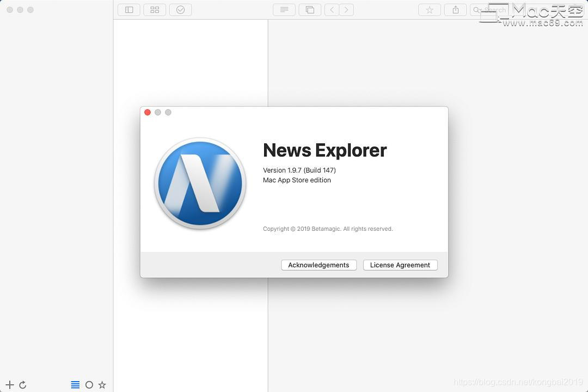
Task: Show unread articles circle filter
Action: (89, 384)
